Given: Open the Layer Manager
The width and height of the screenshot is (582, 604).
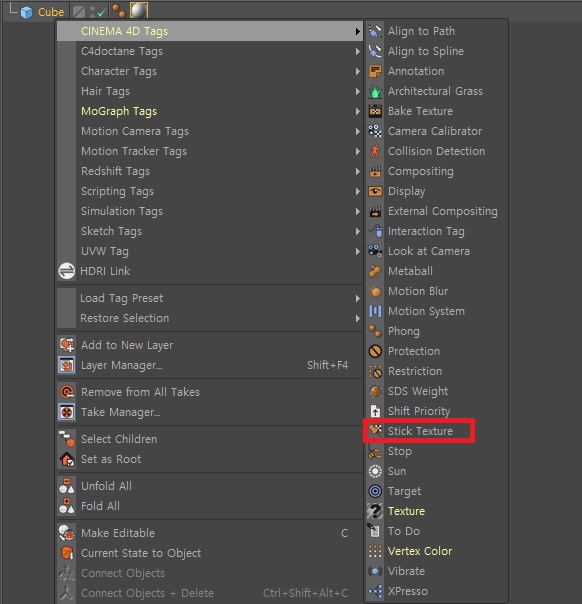Looking at the screenshot, I should pyautogui.click(x=210, y=365).
